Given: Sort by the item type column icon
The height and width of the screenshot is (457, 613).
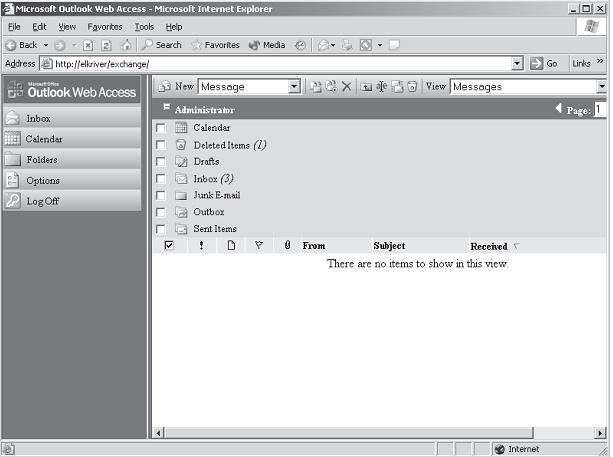Looking at the screenshot, I should [231, 245].
